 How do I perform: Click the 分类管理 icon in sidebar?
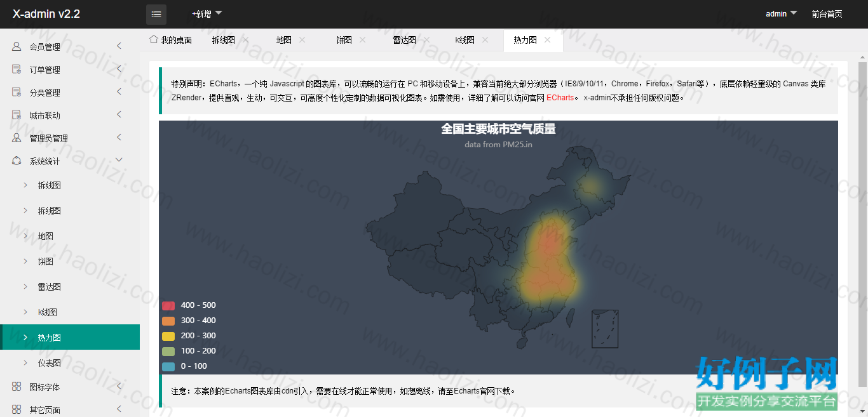click(x=17, y=92)
